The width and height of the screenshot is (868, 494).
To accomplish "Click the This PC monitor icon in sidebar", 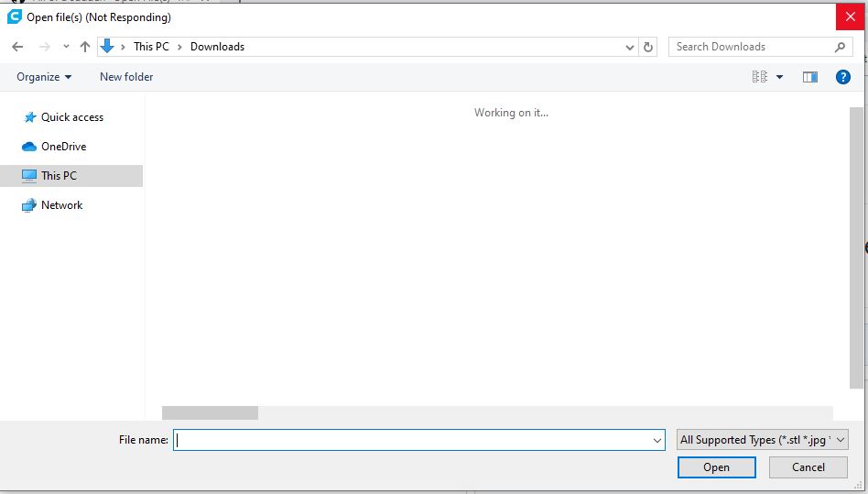I will point(28,176).
